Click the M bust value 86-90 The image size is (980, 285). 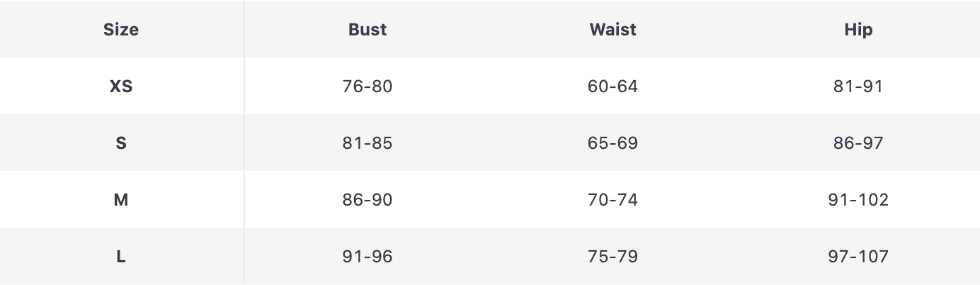click(x=367, y=200)
